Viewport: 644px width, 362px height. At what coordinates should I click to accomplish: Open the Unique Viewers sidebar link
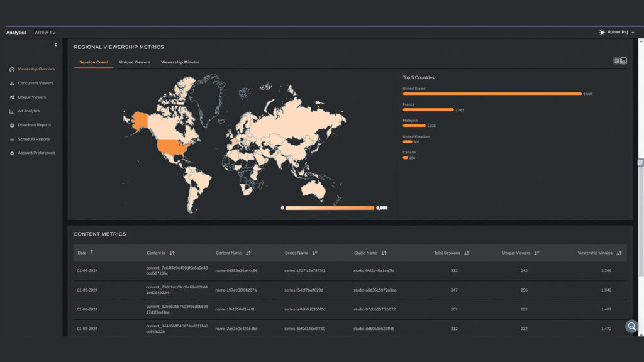[31, 97]
